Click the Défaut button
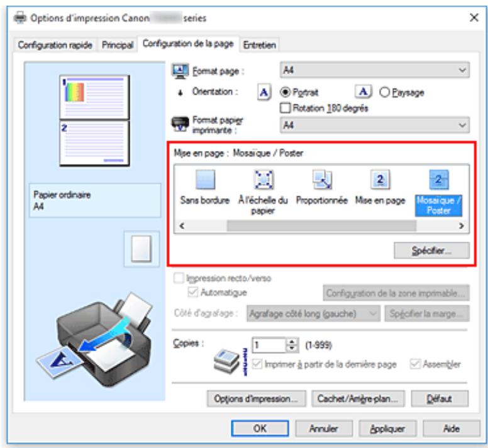The image size is (488, 448). point(440,399)
